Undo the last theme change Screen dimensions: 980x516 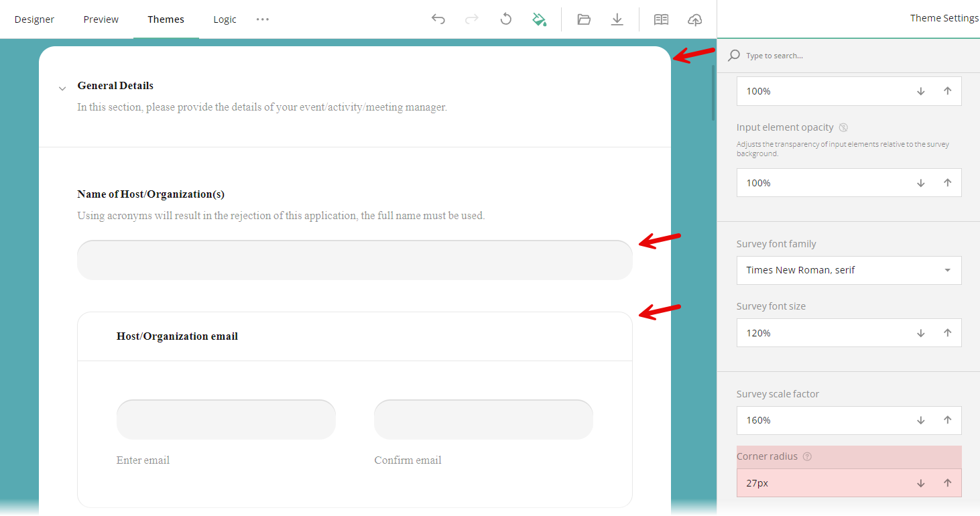pyautogui.click(x=438, y=19)
